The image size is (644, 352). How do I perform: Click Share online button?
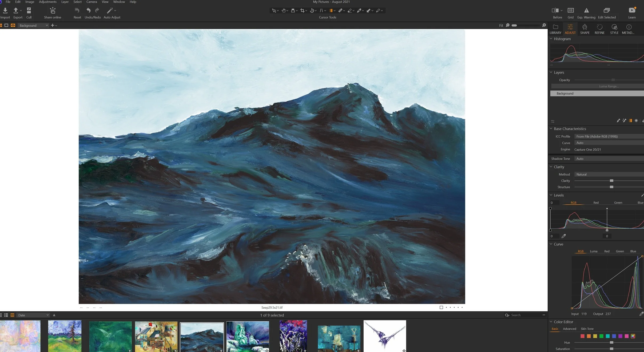tap(53, 10)
